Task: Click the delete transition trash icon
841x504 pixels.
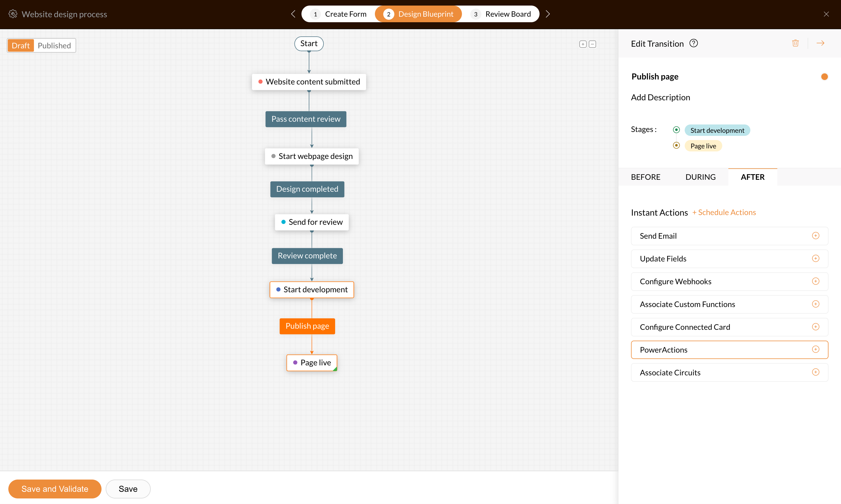Action: (795, 43)
